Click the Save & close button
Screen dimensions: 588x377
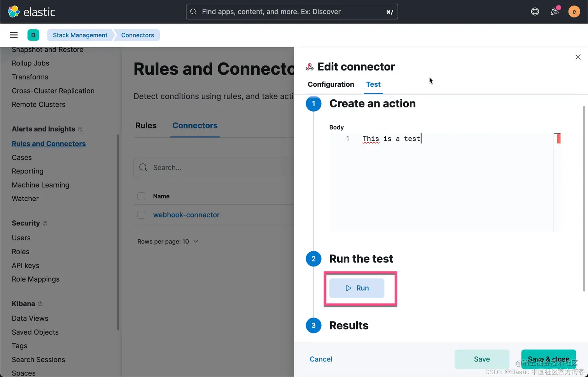click(x=548, y=359)
